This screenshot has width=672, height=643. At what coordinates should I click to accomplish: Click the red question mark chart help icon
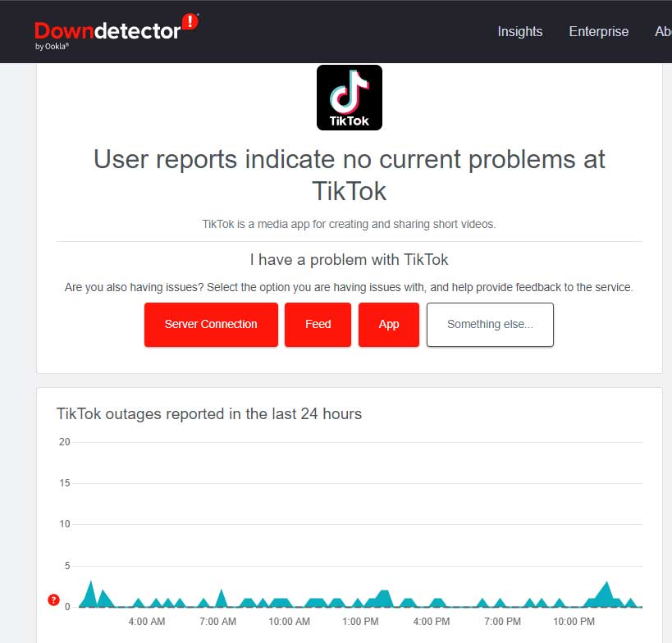53,600
